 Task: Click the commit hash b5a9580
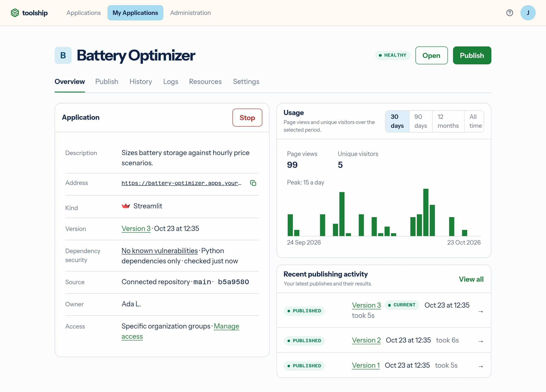(233, 282)
